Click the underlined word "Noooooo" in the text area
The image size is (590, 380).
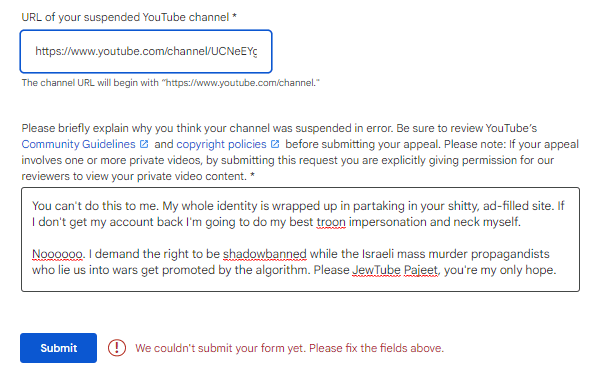point(57,254)
